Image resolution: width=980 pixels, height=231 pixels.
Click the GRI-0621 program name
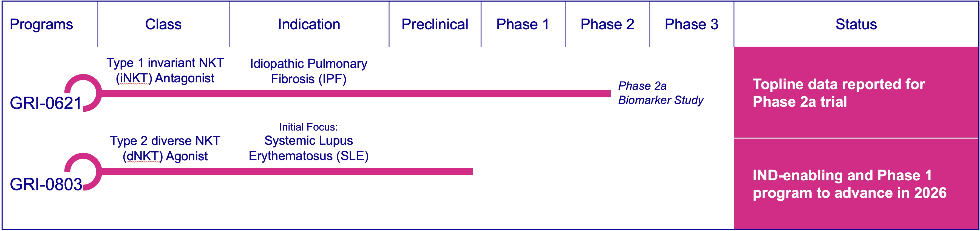46,103
